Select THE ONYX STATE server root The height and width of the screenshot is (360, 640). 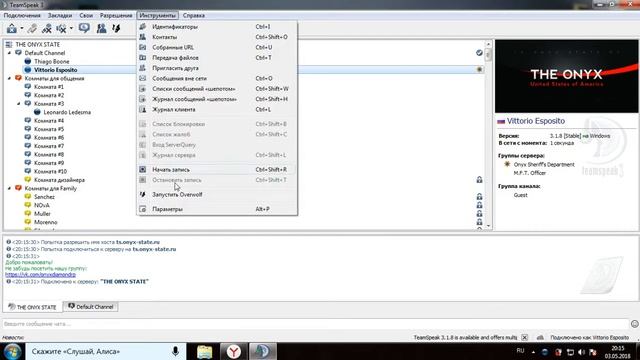point(38,44)
